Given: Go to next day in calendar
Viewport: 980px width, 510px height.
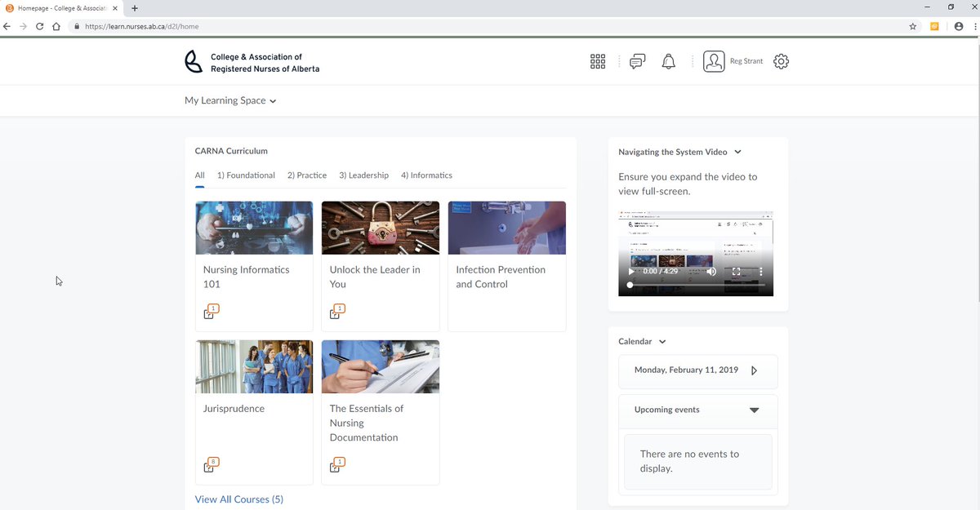Looking at the screenshot, I should click(x=754, y=370).
